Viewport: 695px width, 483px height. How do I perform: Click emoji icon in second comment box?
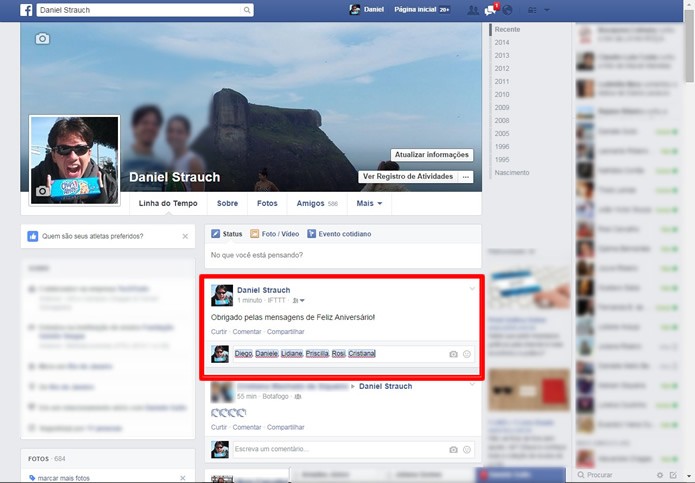pos(467,450)
